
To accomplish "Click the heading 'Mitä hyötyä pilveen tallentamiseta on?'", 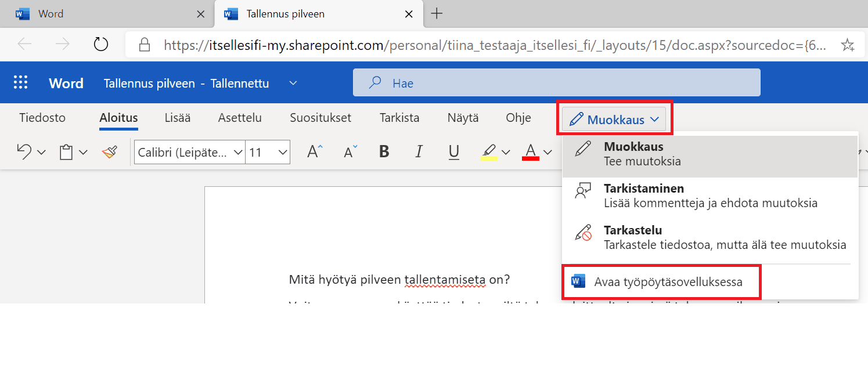I will click(x=399, y=280).
